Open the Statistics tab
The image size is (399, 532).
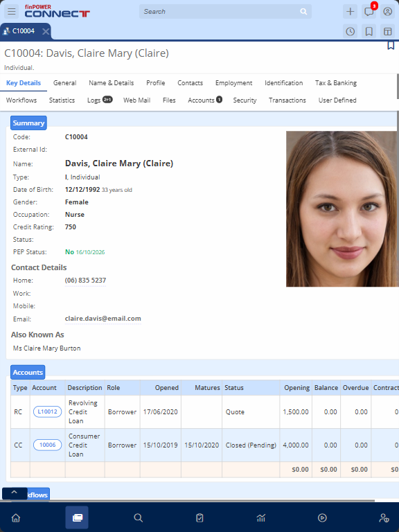(62, 100)
